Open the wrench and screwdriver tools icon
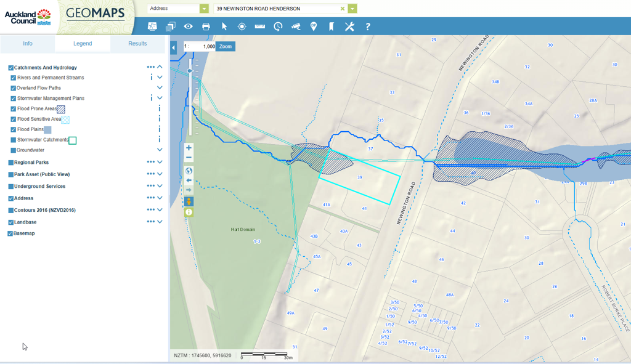The height and width of the screenshot is (364, 631). (349, 26)
